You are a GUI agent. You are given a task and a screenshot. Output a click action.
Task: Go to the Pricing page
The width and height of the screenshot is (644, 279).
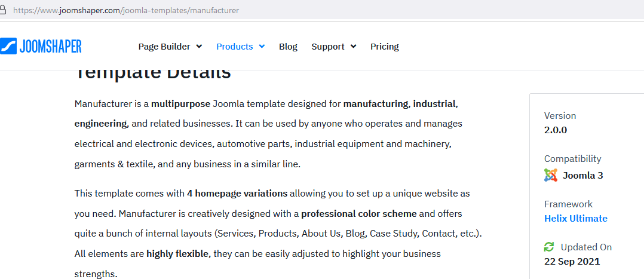pyautogui.click(x=384, y=47)
